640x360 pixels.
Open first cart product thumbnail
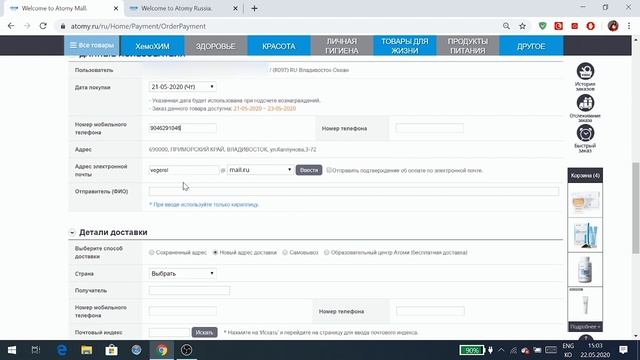click(x=585, y=201)
